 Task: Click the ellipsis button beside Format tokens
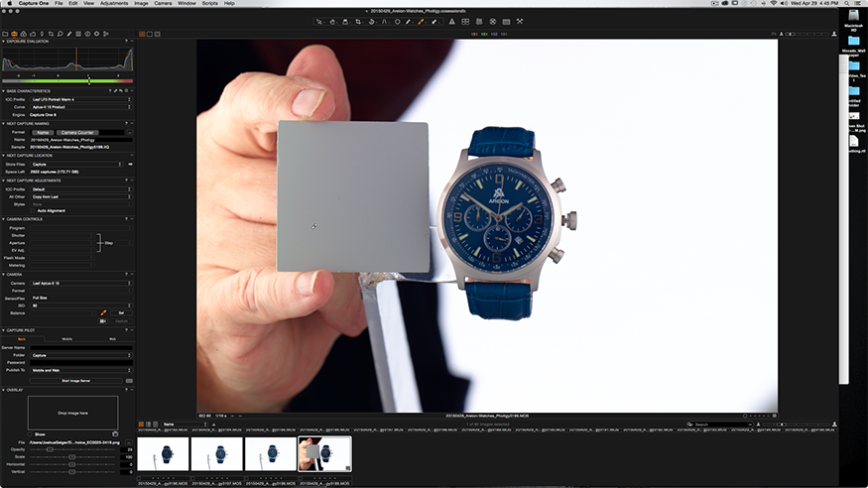pos(130,133)
